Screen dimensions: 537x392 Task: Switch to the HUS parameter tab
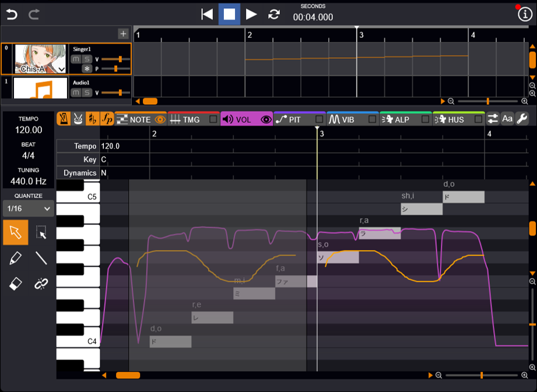(x=451, y=119)
